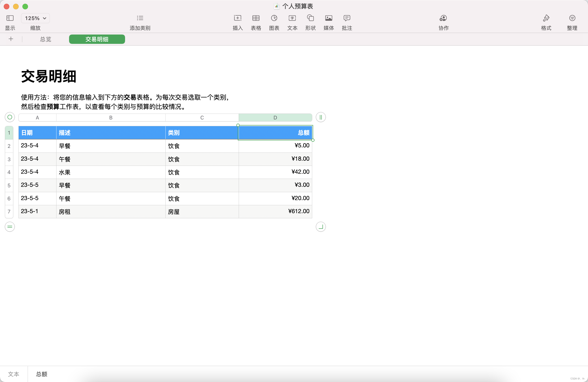
Task: Switch to the 总览 sheet tab
Action: pyautogui.click(x=45, y=39)
